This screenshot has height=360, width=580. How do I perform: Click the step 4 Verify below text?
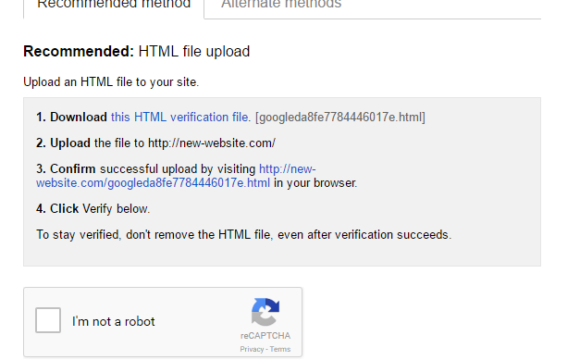[116, 209]
